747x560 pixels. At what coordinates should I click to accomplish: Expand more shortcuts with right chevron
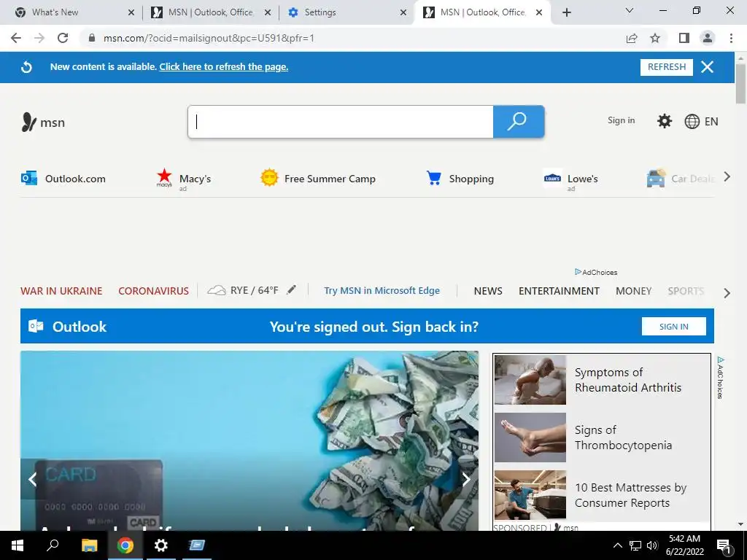(727, 177)
